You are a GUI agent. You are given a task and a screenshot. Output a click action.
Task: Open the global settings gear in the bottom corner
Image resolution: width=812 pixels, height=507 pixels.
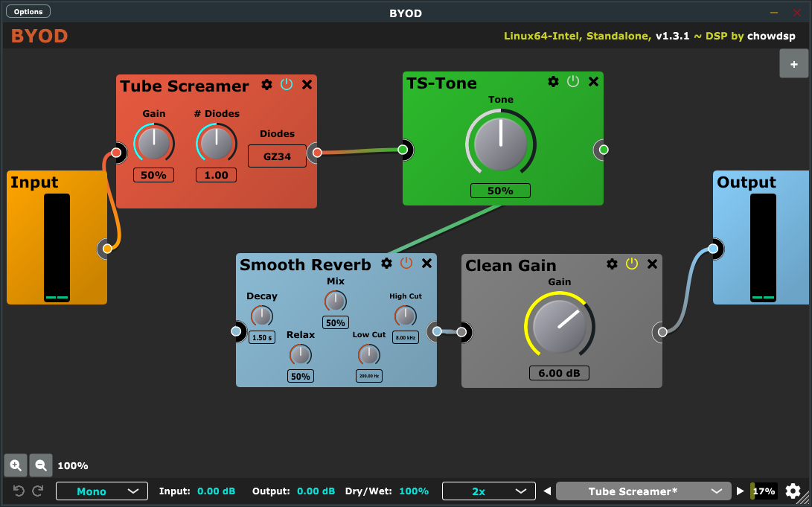793,491
